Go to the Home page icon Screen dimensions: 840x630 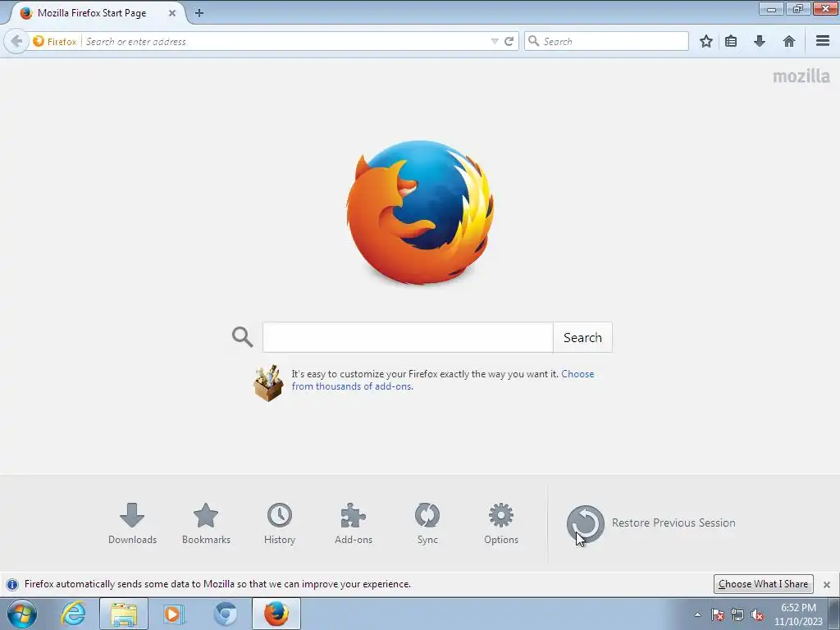(788, 41)
